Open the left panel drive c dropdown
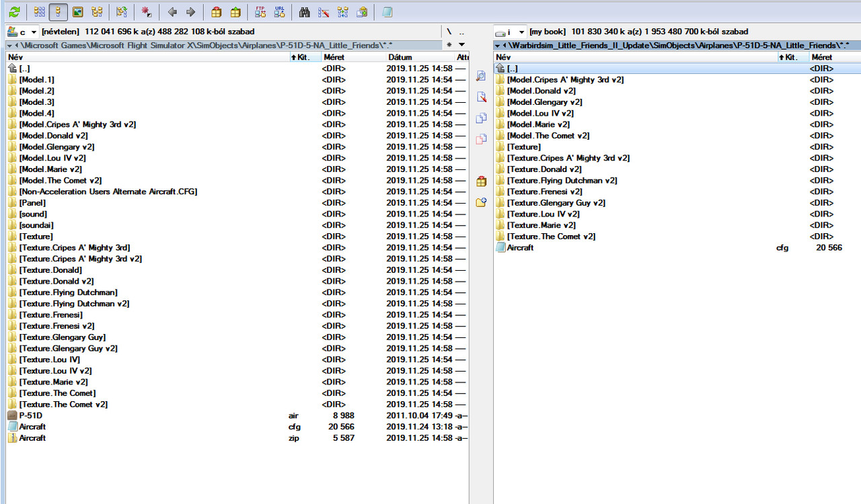This screenshot has height=504, width=861. [22, 32]
